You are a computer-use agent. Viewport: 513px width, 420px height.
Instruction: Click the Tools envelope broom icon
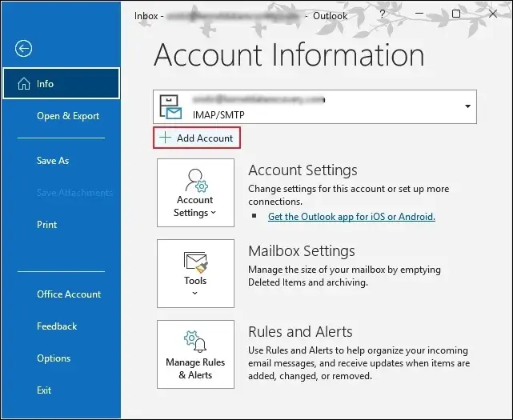pyautogui.click(x=195, y=262)
